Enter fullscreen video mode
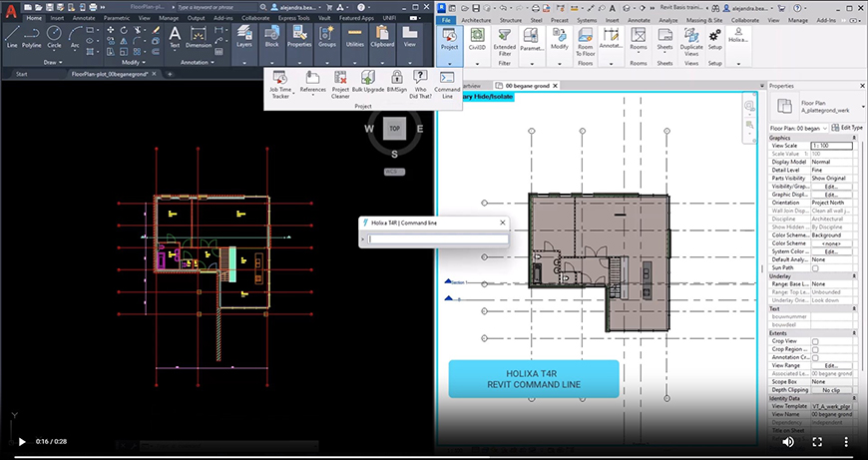The width and height of the screenshot is (868, 460). click(x=817, y=442)
